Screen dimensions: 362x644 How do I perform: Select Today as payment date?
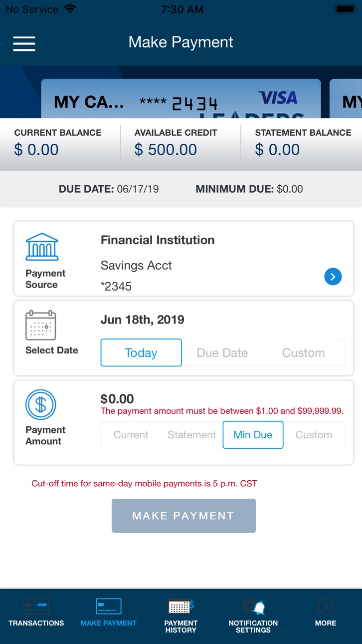point(141,352)
